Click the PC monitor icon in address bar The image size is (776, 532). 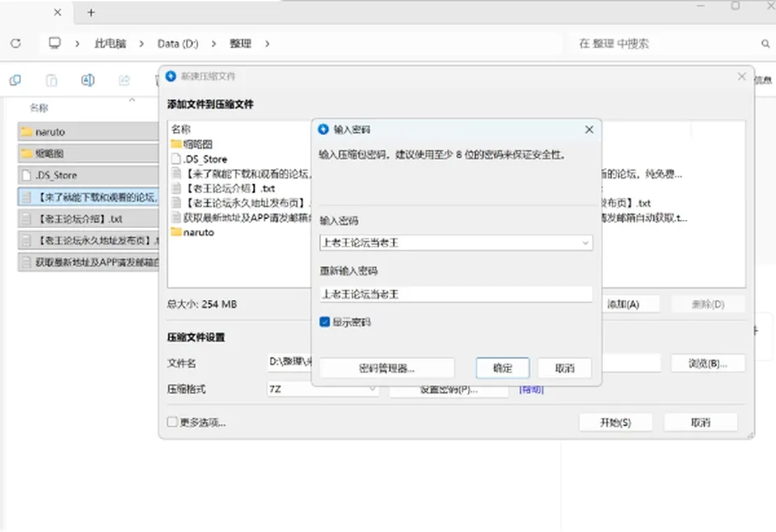(x=54, y=43)
